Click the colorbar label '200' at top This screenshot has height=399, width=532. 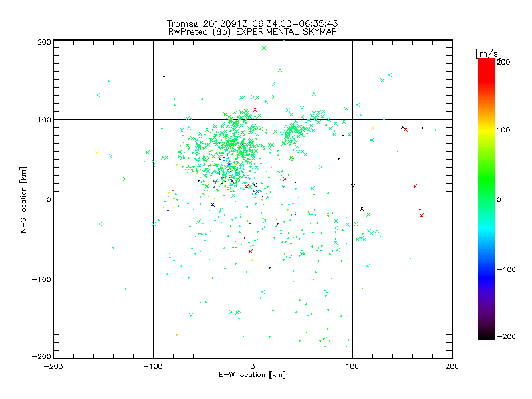(503, 62)
